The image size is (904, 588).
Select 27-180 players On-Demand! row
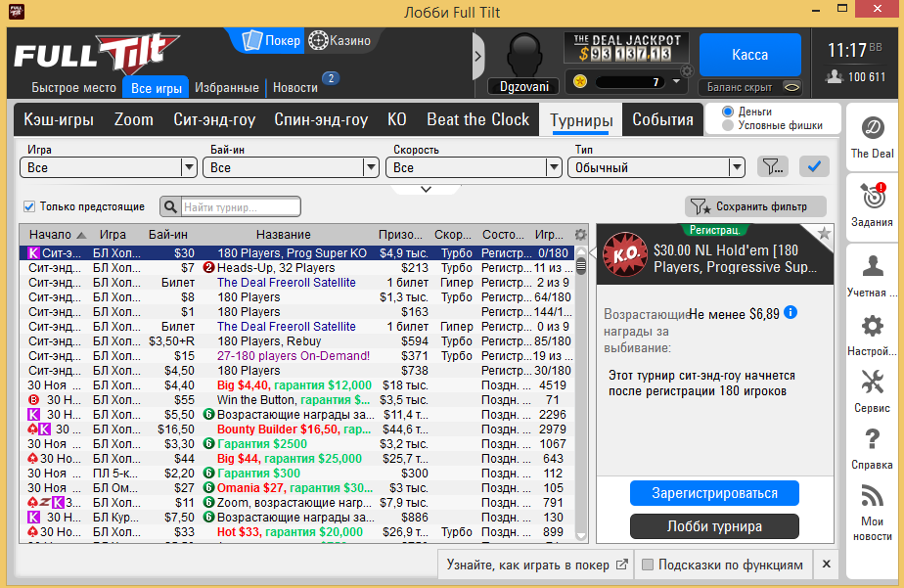[298, 356]
